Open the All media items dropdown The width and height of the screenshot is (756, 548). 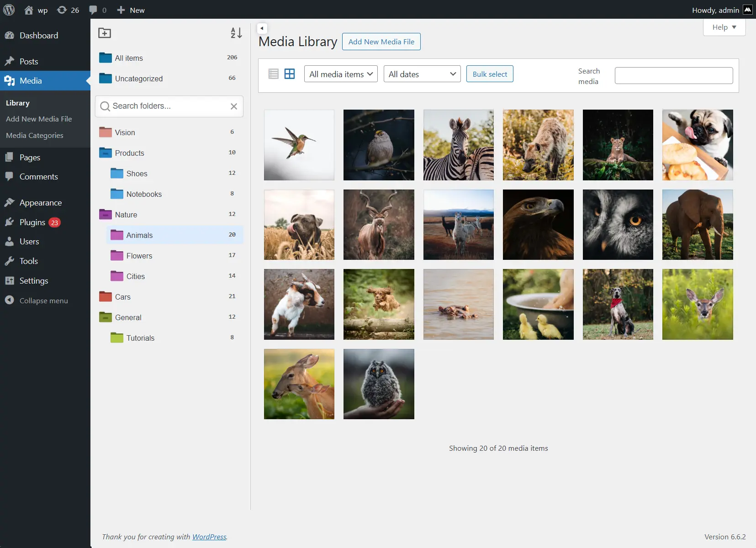pyautogui.click(x=340, y=74)
